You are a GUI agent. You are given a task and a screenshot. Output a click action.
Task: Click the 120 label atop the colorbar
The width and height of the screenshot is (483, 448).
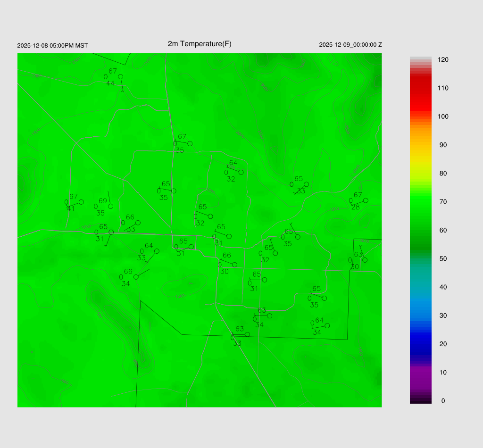[443, 60]
